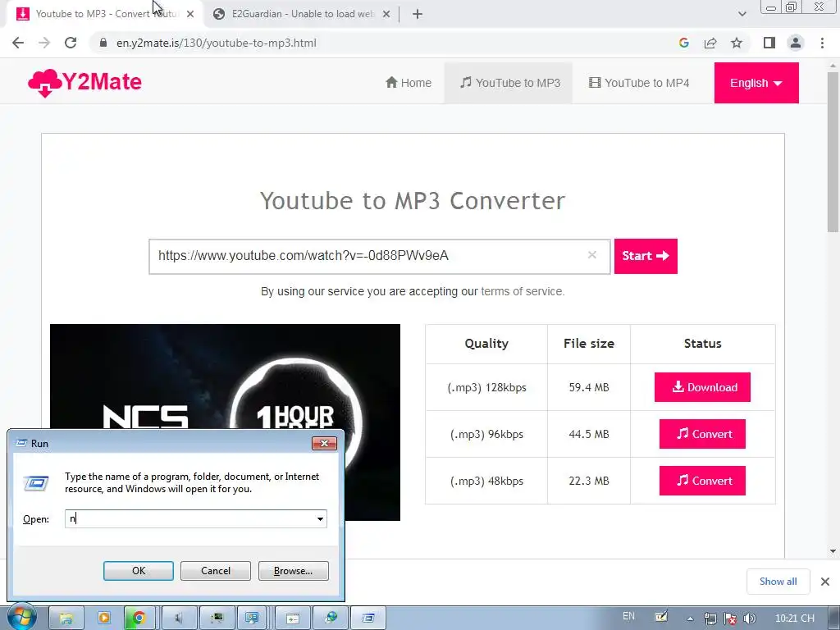The width and height of the screenshot is (840, 630).
Task: Open tab search chevron in Chrome
Action: pyautogui.click(x=742, y=14)
